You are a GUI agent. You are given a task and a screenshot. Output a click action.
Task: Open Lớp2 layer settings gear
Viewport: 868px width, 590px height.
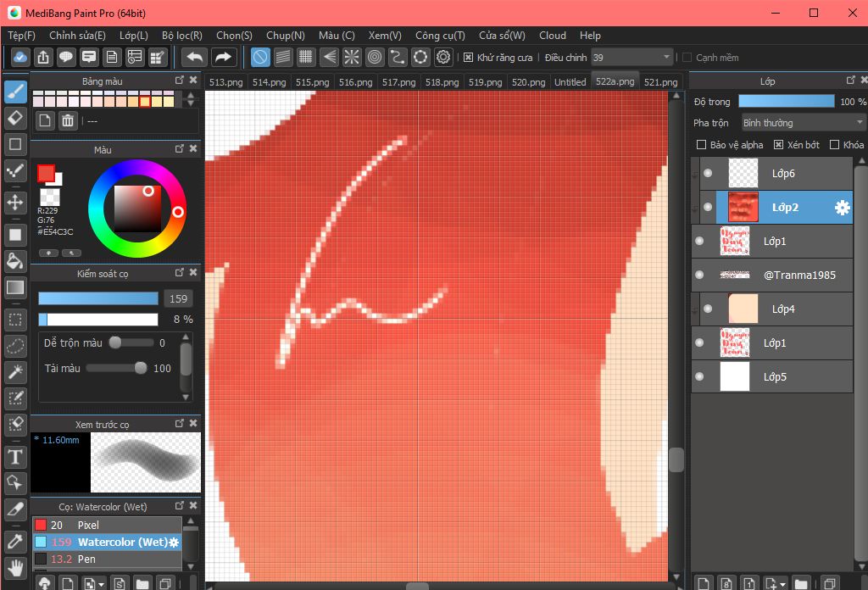(842, 208)
